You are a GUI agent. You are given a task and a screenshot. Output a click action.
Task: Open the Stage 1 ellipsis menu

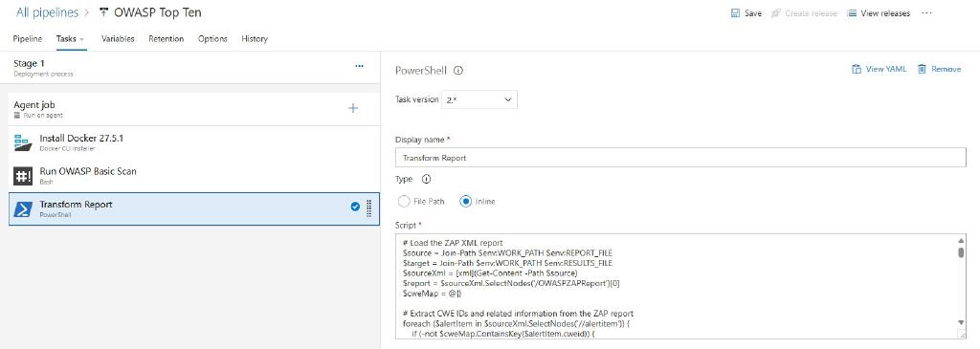click(360, 66)
